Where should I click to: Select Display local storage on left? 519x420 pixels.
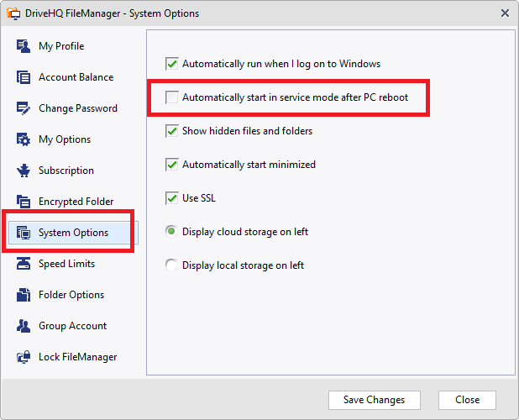[x=172, y=265]
